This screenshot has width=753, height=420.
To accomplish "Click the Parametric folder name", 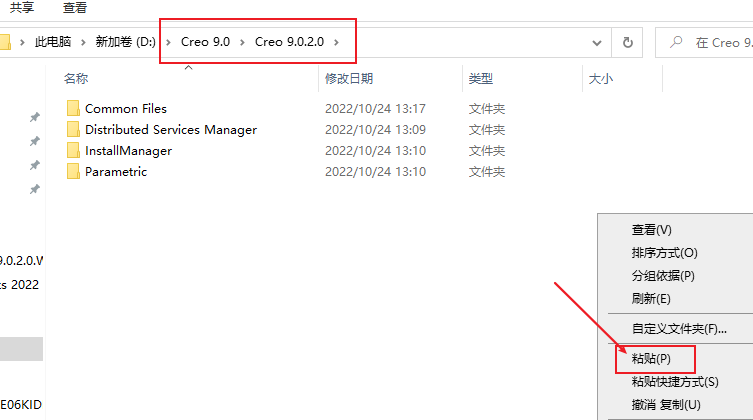I will pos(116,172).
